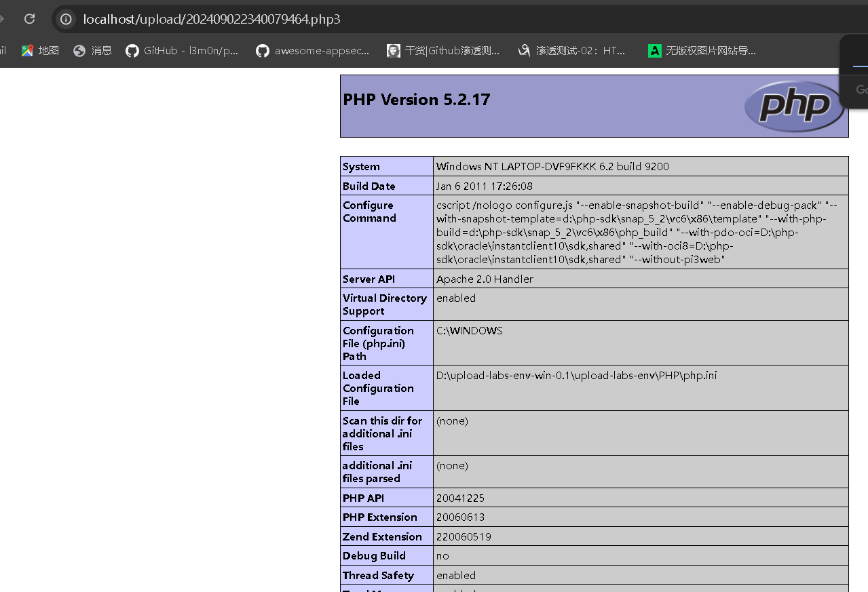Select the D:\upload-labs-env php.ini path value

pos(576,375)
